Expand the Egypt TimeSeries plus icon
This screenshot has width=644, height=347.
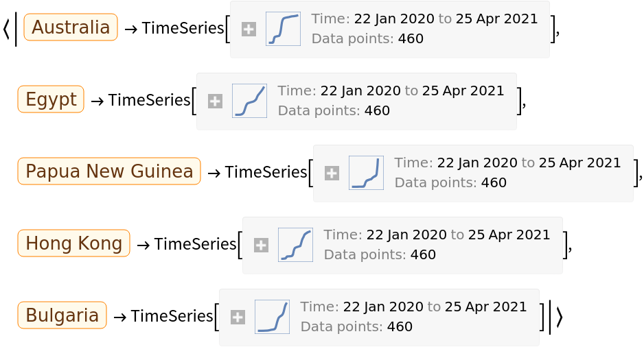(x=215, y=101)
